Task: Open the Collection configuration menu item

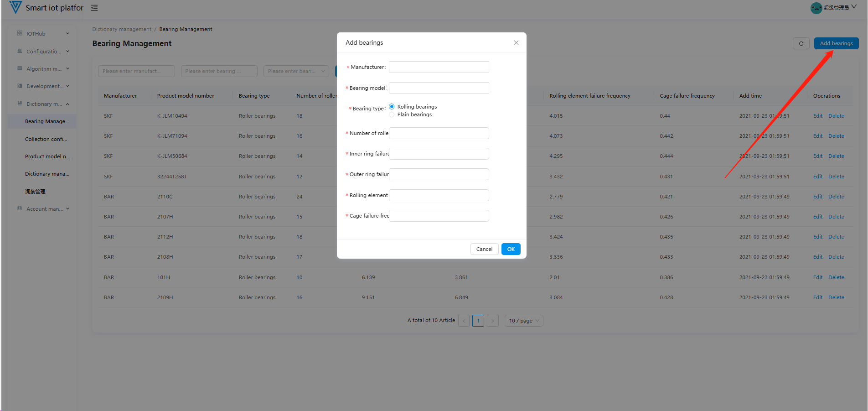Action: tap(46, 139)
